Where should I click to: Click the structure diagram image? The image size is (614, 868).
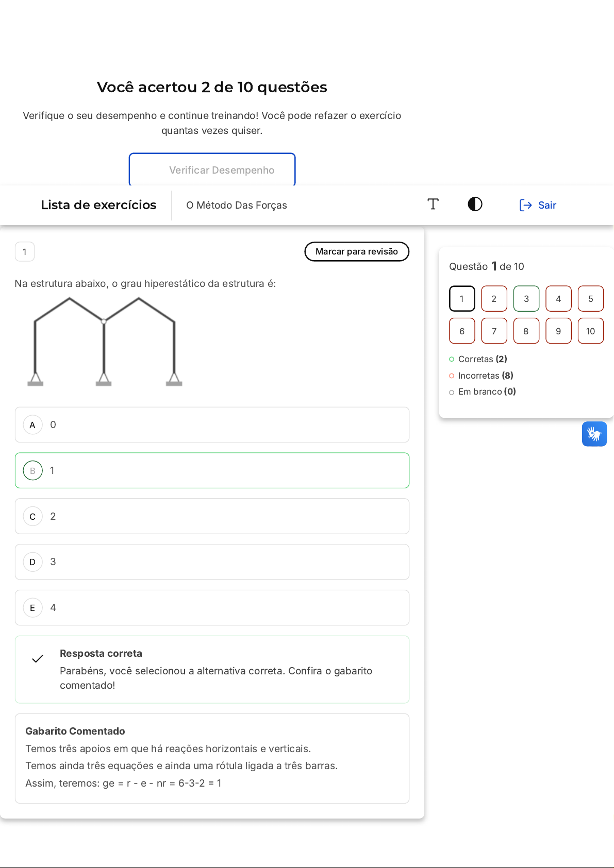pyautogui.click(x=105, y=341)
